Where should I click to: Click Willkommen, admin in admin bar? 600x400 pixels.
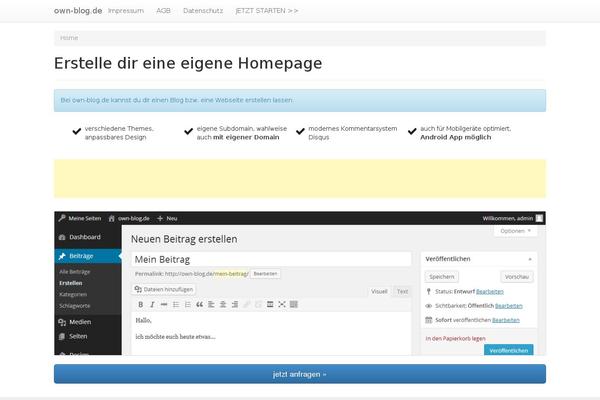point(507,219)
